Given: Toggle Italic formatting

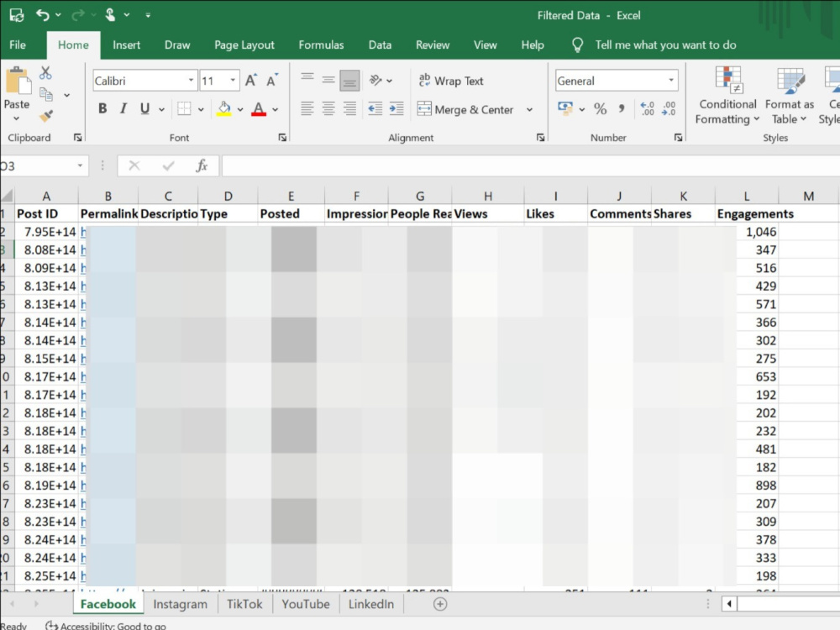Looking at the screenshot, I should click(x=123, y=108).
